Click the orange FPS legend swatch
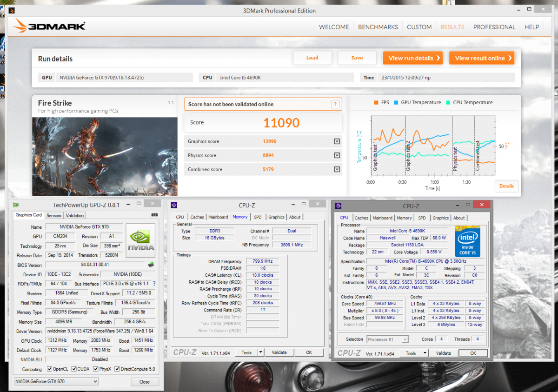This screenshot has width=558, height=392. 376,102
